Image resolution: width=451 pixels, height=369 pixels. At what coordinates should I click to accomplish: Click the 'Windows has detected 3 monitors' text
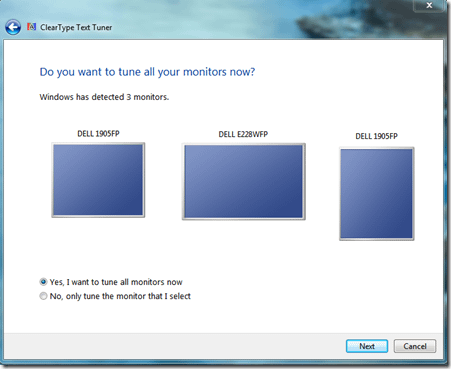pos(104,97)
